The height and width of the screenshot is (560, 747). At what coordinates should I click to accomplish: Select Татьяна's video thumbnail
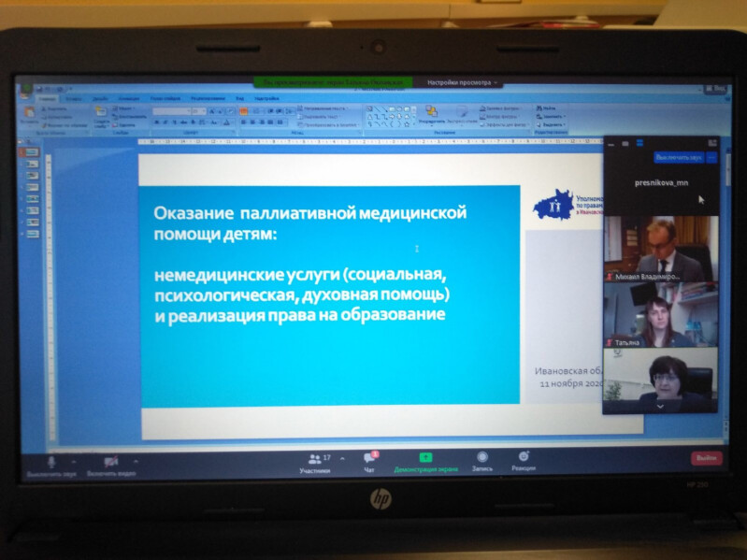[x=661, y=314]
